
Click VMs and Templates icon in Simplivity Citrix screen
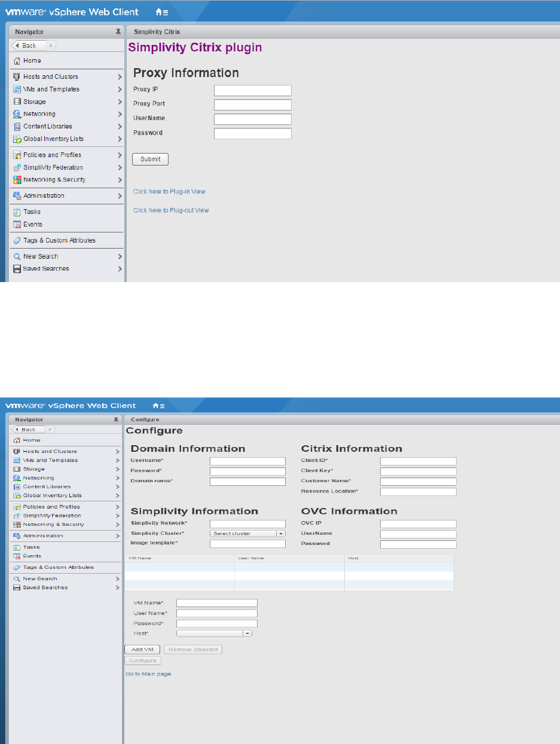coord(17,89)
